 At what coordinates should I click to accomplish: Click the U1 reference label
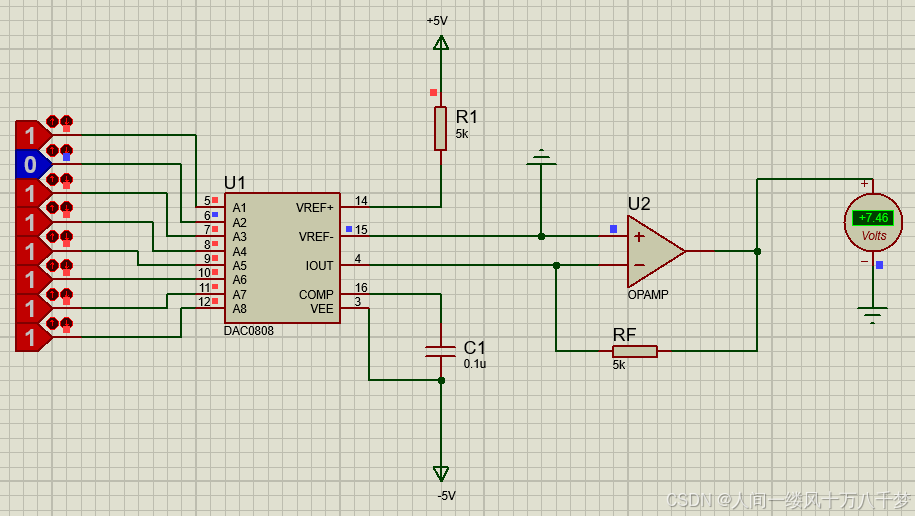tap(235, 183)
